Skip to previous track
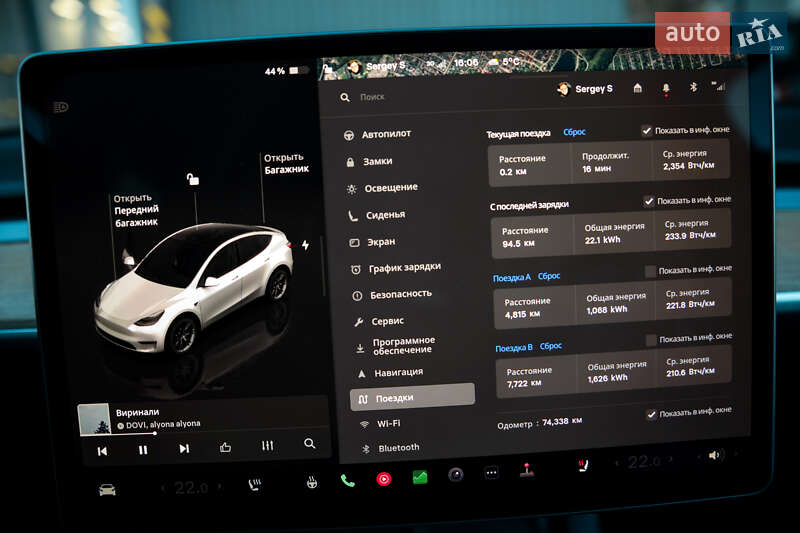This screenshot has width=800, height=533. [102, 451]
